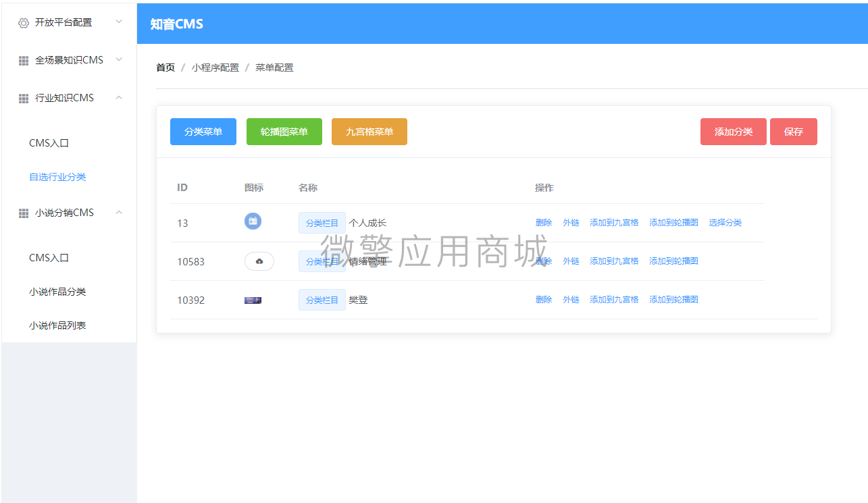Image resolution: width=868 pixels, height=503 pixels.
Task: Click the ID column header
Action: (182, 188)
